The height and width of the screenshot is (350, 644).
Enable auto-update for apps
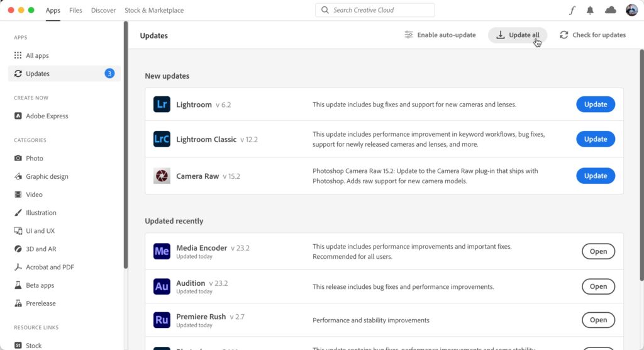(440, 35)
